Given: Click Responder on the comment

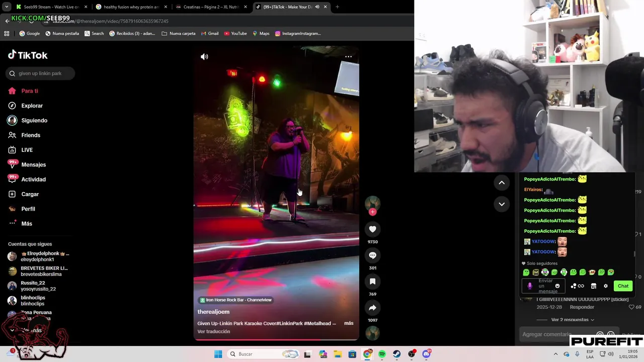Looking at the screenshot, I should click(x=582, y=307).
